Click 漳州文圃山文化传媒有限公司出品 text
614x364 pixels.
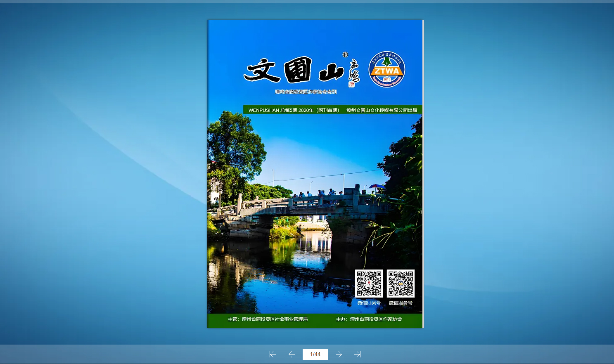[382, 110]
